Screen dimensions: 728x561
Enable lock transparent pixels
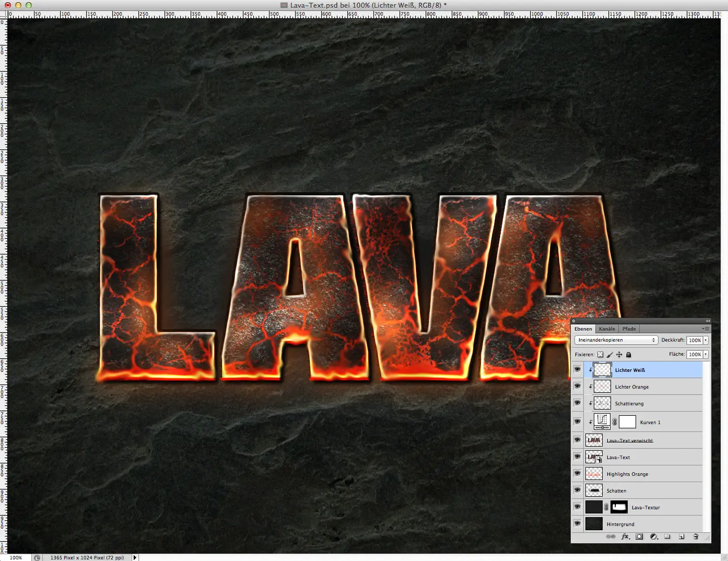(600, 354)
